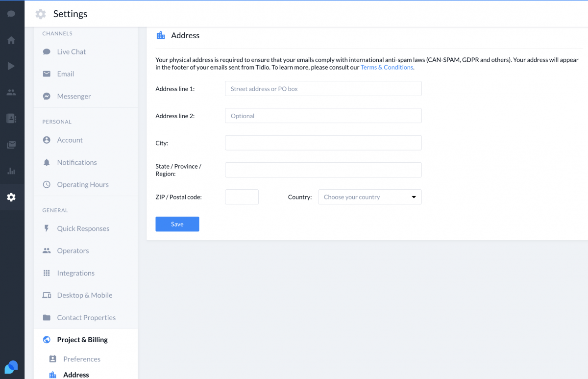
Task: Click the Messenger icon in sidebar
Action: point(47,96)
